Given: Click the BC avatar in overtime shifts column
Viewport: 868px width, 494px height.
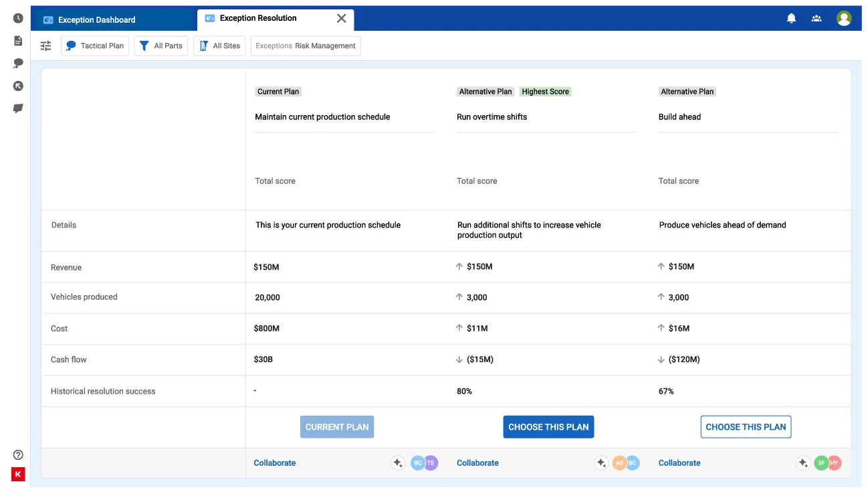Looking at the screenshot, I should [x=633, y=463].
